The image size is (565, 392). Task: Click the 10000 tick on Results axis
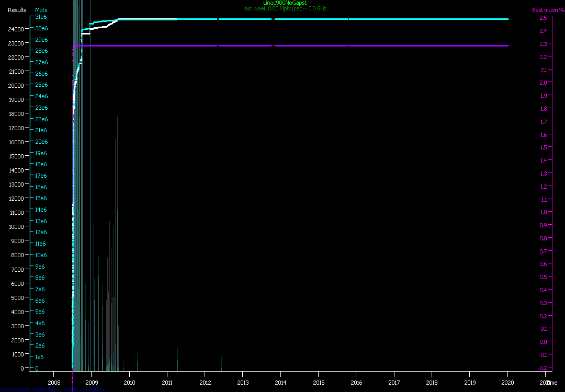click(x=17, y=227)
